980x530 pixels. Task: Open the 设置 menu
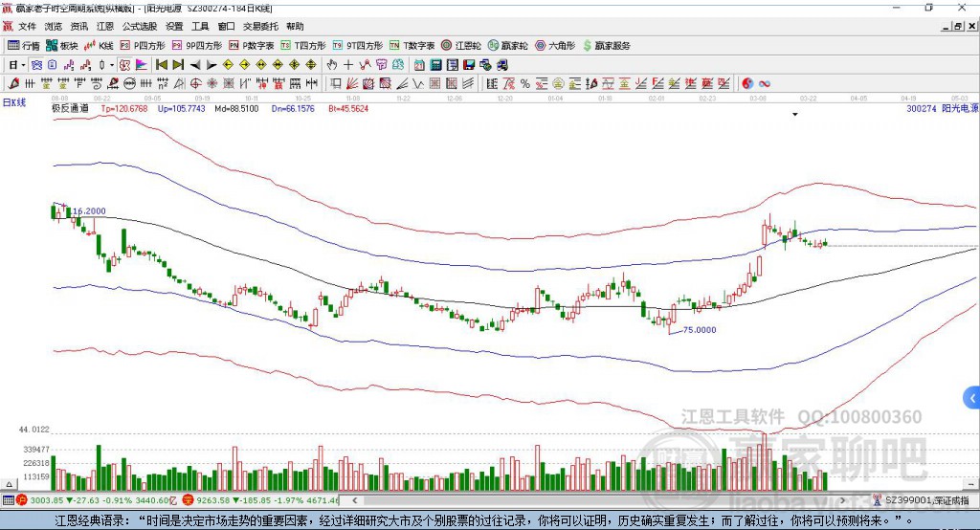coord(174,26)
